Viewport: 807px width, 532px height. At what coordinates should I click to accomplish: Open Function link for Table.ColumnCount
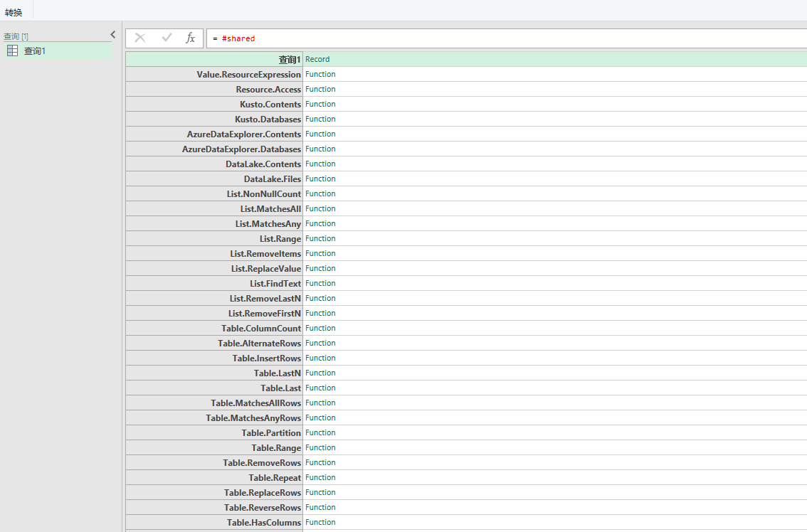(320, 328)
